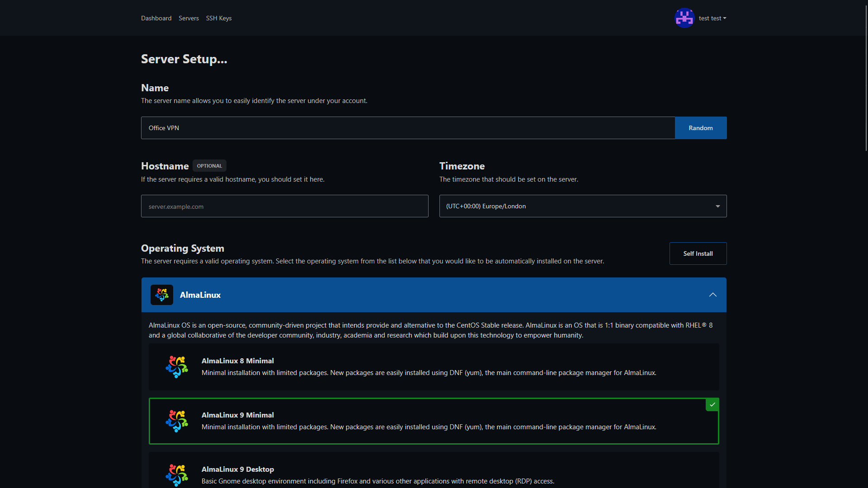Click the Self Install button

tap(698, 253)
